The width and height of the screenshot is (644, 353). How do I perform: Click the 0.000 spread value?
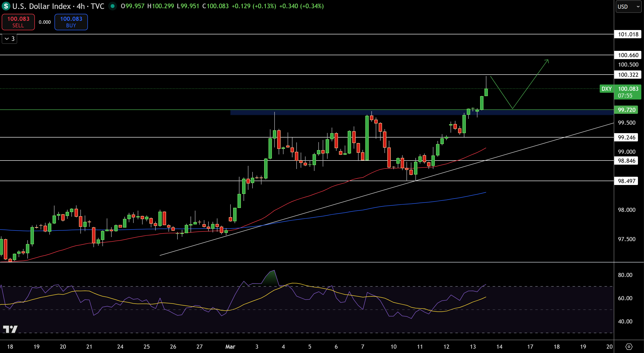pos(45,22)
